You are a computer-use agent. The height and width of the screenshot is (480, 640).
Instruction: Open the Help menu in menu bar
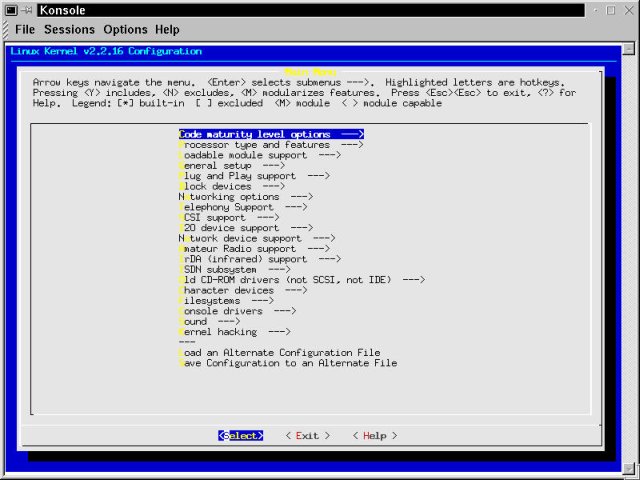[x=168, y=30]
